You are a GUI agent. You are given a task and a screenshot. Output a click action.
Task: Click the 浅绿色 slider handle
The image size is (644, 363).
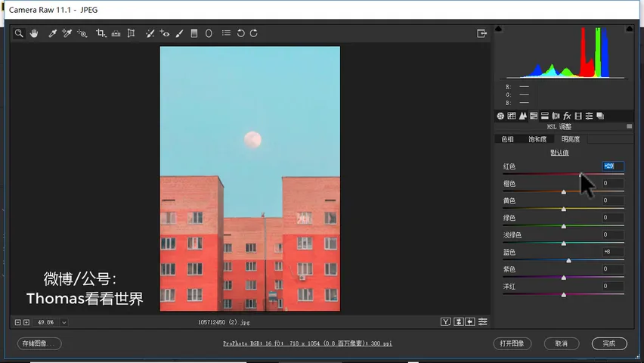click(564, 244)
